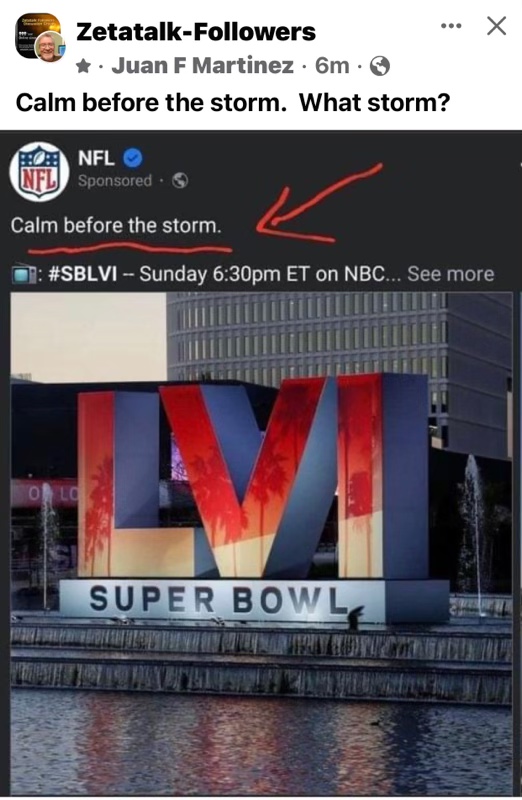This screenshot has width=522, height=800.
Task: Click the star badge beside Juan F Martinez
Action: tap(84, 66)
